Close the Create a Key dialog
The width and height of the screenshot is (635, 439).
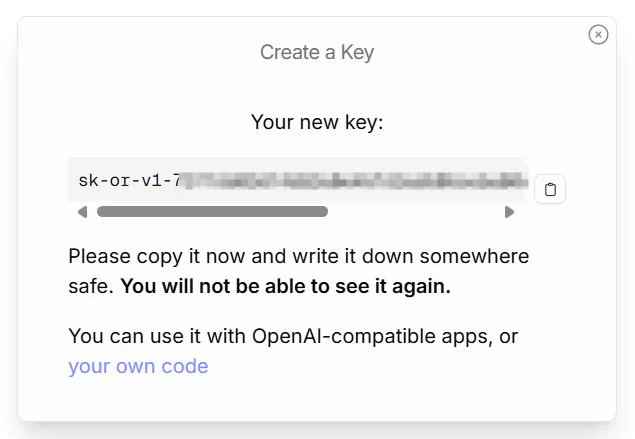click(x=598, y=35)
